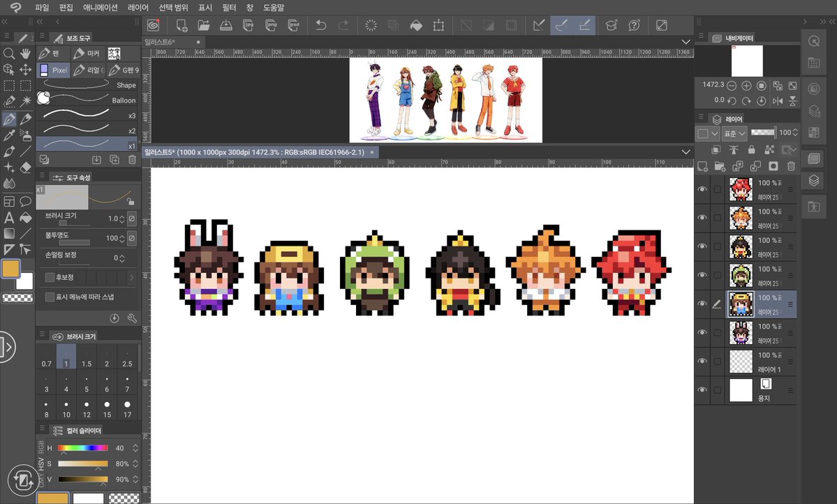837x504 pixels.
Task: Enable 표시 메뉴에 따라 스냅 checkbox
Action: (50, 297)
